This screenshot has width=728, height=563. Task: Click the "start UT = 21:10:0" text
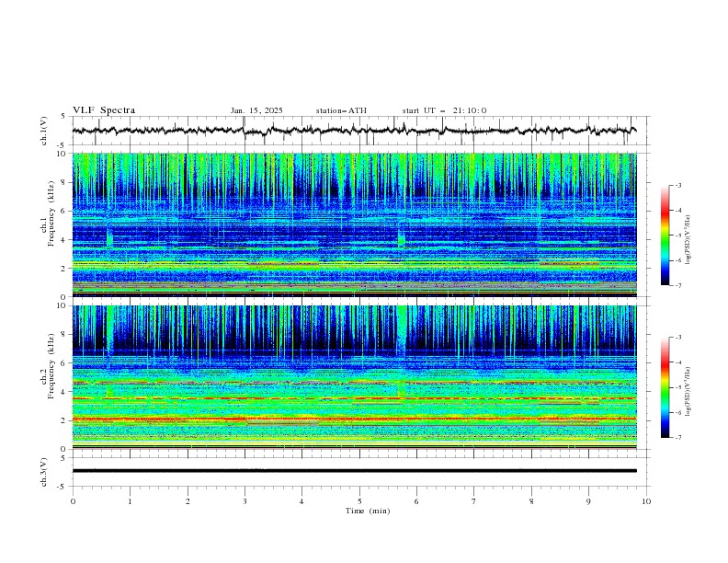[444, 110]
